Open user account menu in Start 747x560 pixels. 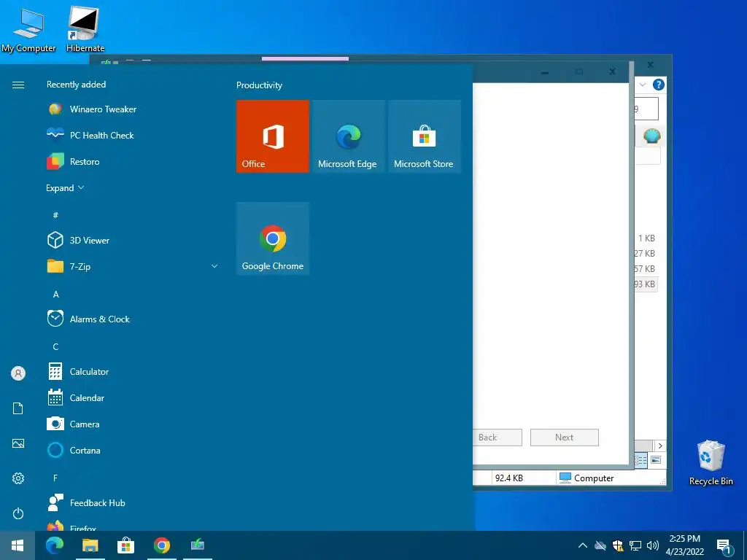tap(18, 373)
